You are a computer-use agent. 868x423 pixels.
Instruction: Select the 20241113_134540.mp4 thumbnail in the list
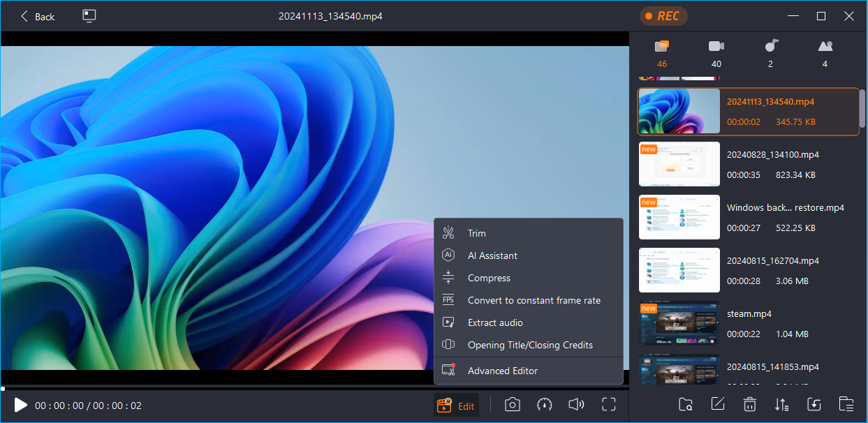tap(679, 111)
